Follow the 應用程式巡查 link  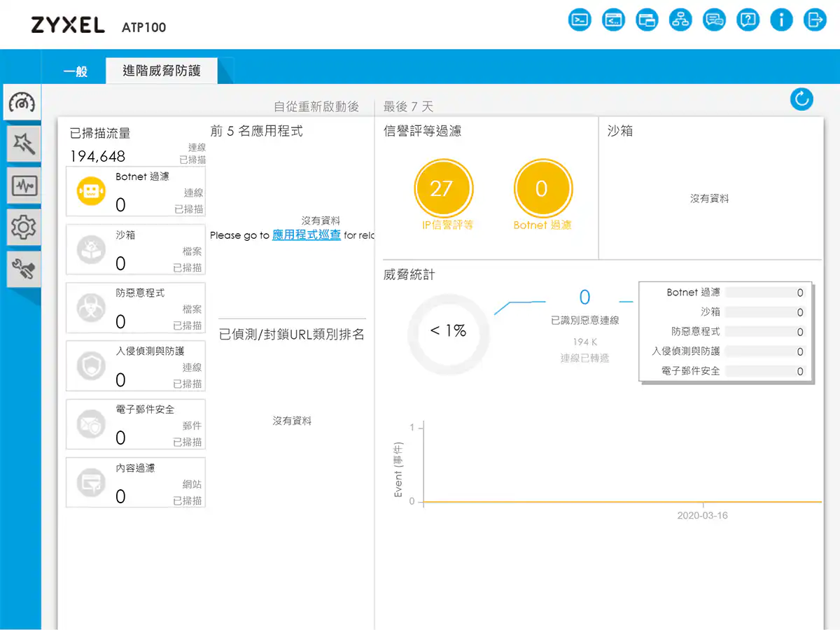click(307, 235)
